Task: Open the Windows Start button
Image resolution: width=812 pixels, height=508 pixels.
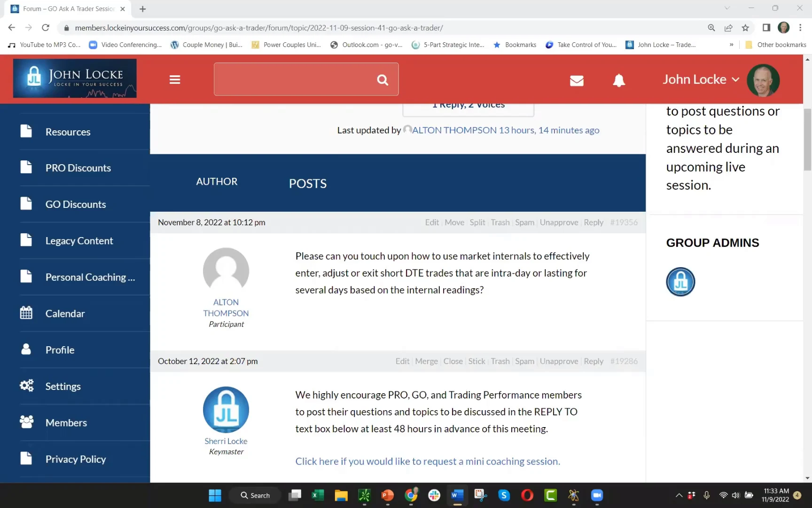Action: click(x=215, y=495)
